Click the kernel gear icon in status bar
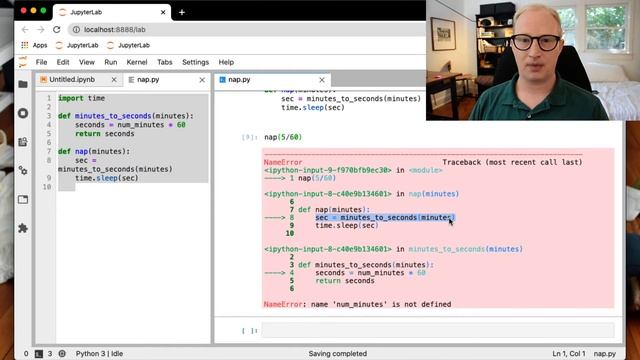This screenshot has width=640, height=360. point(62,354)
